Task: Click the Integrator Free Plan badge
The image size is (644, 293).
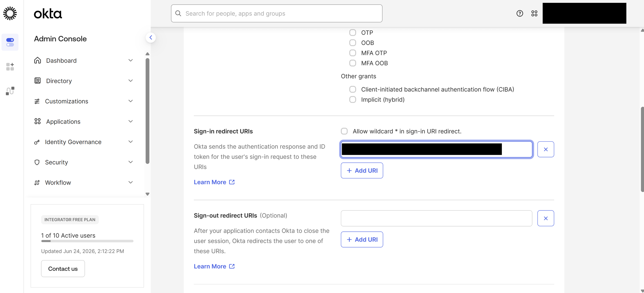Action: [x=70, y=219]
